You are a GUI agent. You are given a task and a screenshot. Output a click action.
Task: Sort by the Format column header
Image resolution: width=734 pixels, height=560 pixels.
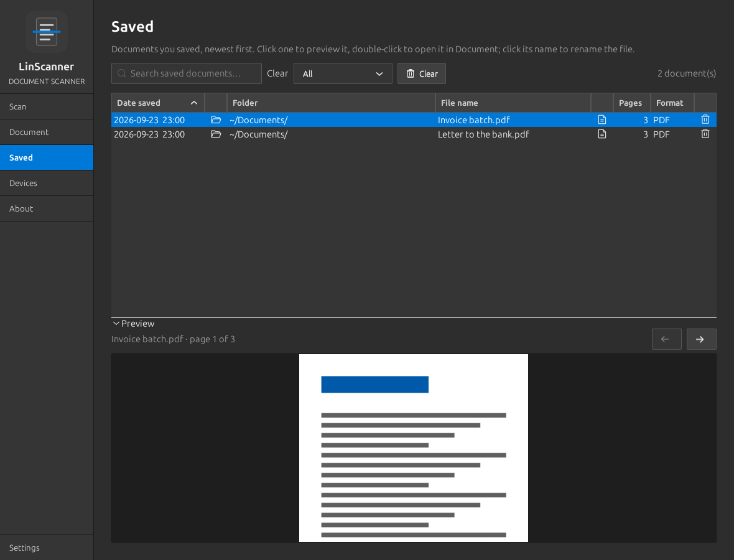point(672,103)
